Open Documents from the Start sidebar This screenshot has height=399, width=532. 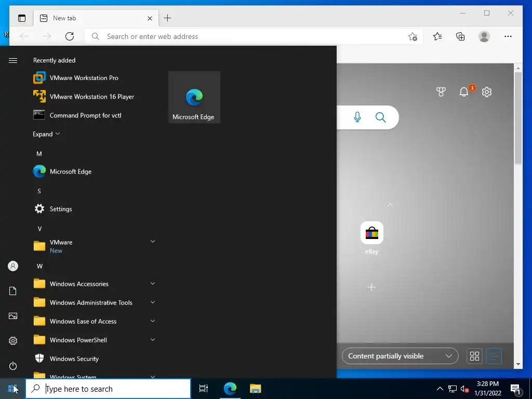click(13, 291)
